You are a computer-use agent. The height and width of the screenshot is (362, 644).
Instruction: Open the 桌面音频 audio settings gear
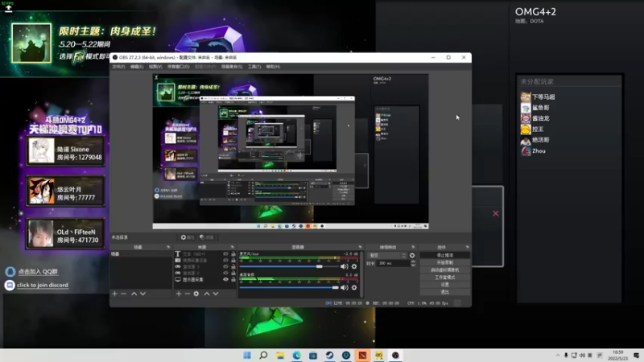pos(354,287)
